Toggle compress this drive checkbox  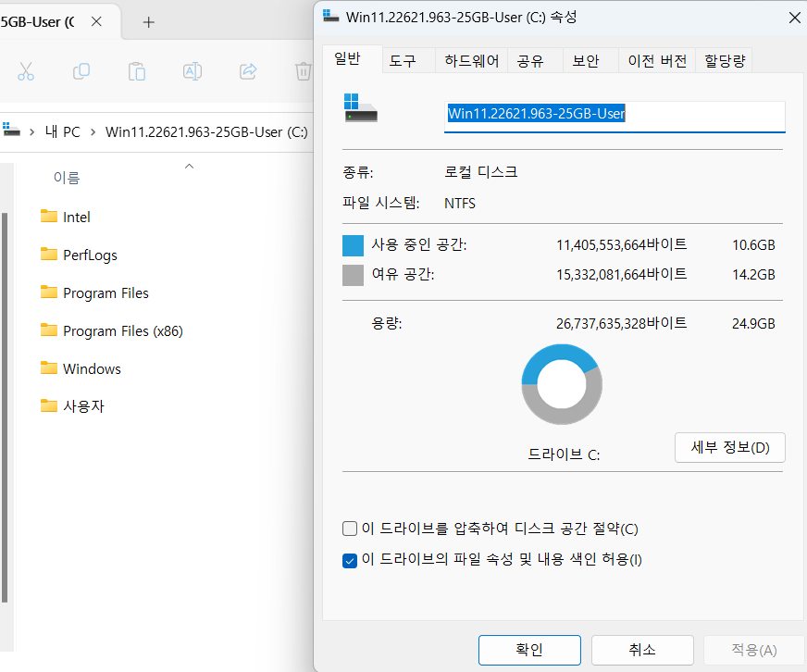click(350, 529)
